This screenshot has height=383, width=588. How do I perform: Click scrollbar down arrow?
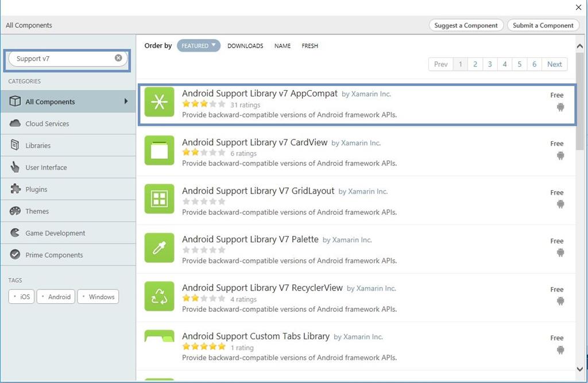[580, 369]
